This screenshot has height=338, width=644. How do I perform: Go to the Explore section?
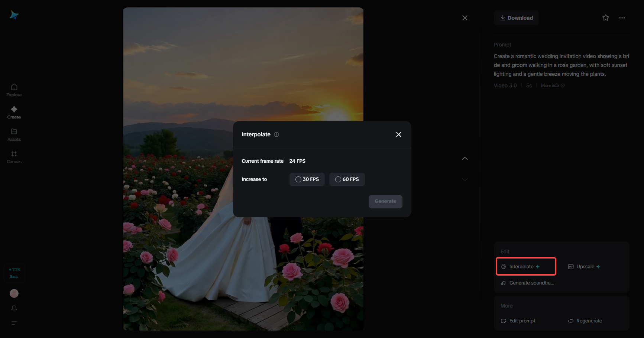coord(14,89)
